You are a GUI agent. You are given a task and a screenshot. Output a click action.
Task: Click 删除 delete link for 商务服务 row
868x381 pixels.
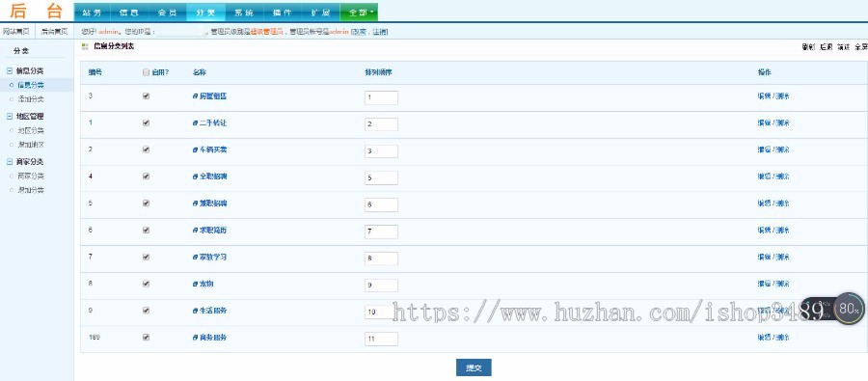pos(783,338)
